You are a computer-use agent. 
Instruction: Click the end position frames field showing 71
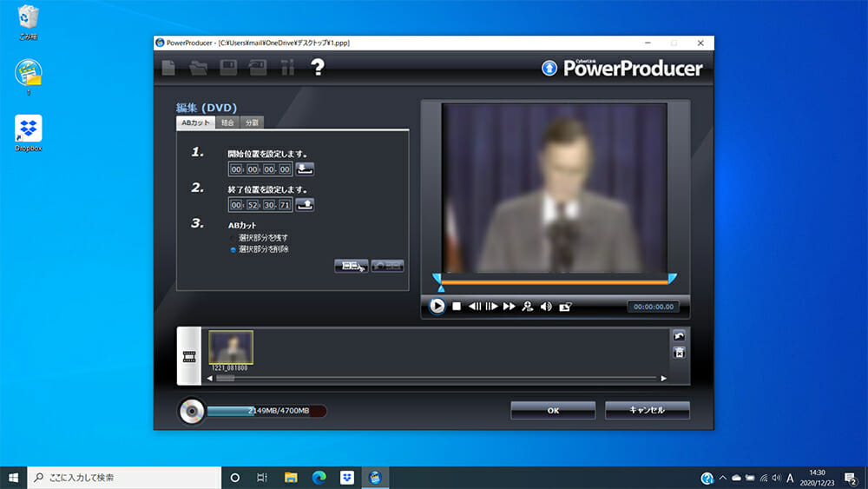(285, 205)
